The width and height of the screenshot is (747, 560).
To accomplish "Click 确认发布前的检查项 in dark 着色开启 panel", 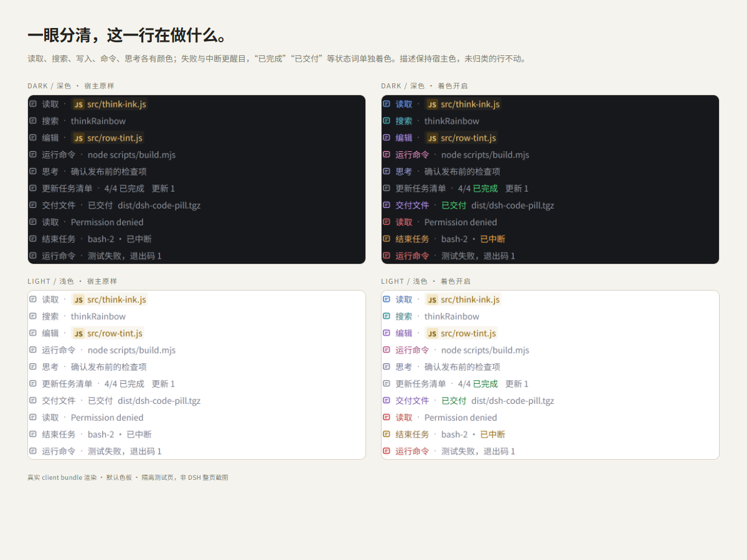I will 463,172.
